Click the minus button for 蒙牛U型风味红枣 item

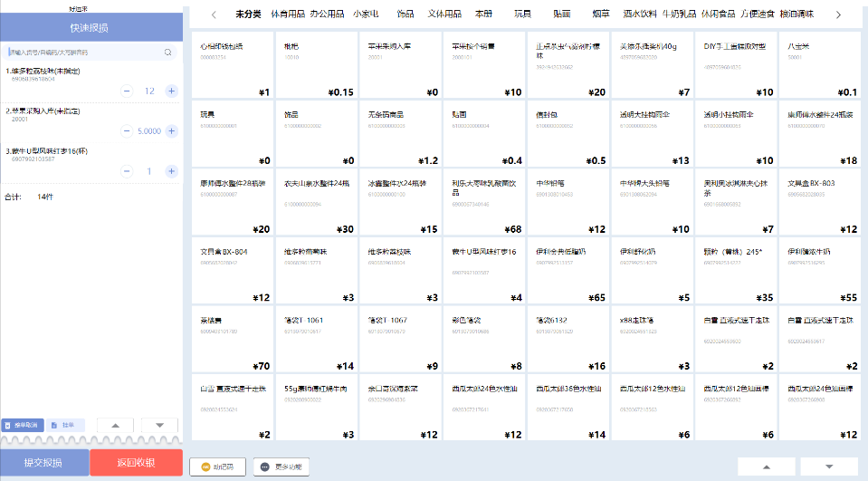pyautogui.click(x=127, y=171)
